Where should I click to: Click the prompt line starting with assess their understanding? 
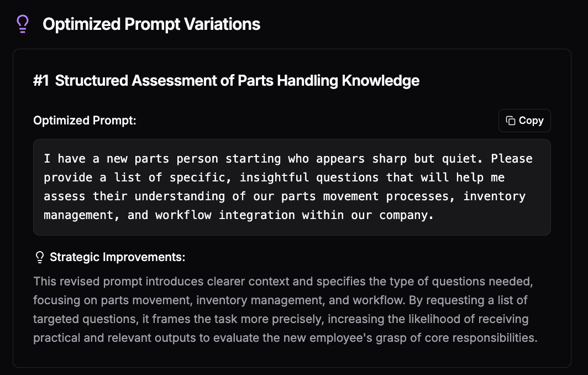pos(285,196)
